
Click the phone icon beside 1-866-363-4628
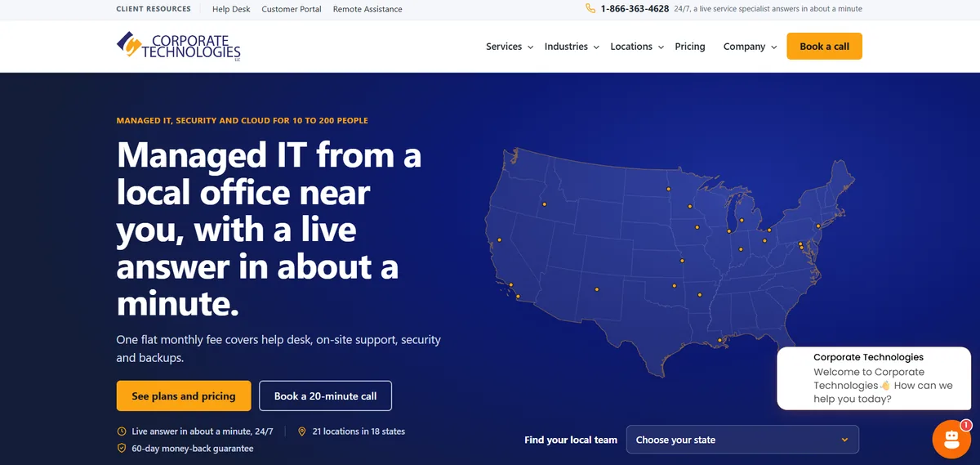590,9
